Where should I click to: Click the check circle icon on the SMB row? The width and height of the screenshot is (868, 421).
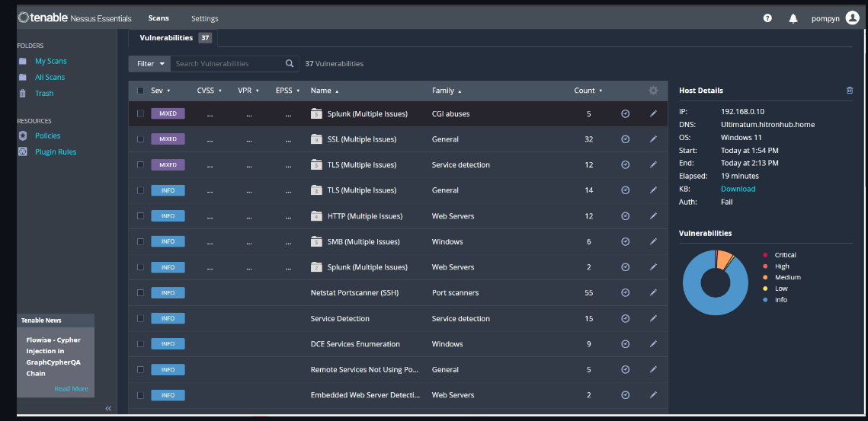626,241
